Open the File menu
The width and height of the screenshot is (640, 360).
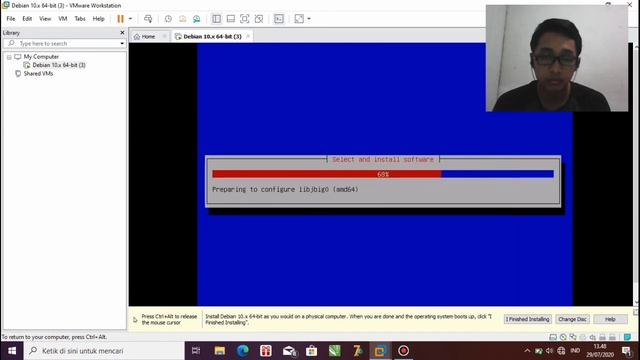point(11,19)
